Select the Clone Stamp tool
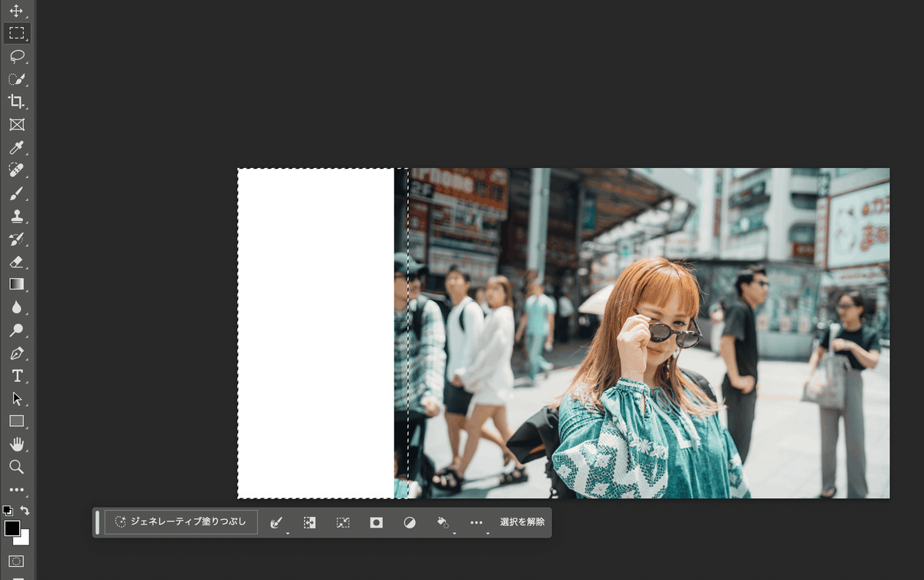The width and height of the screenshot is (924, 580). 16,216
